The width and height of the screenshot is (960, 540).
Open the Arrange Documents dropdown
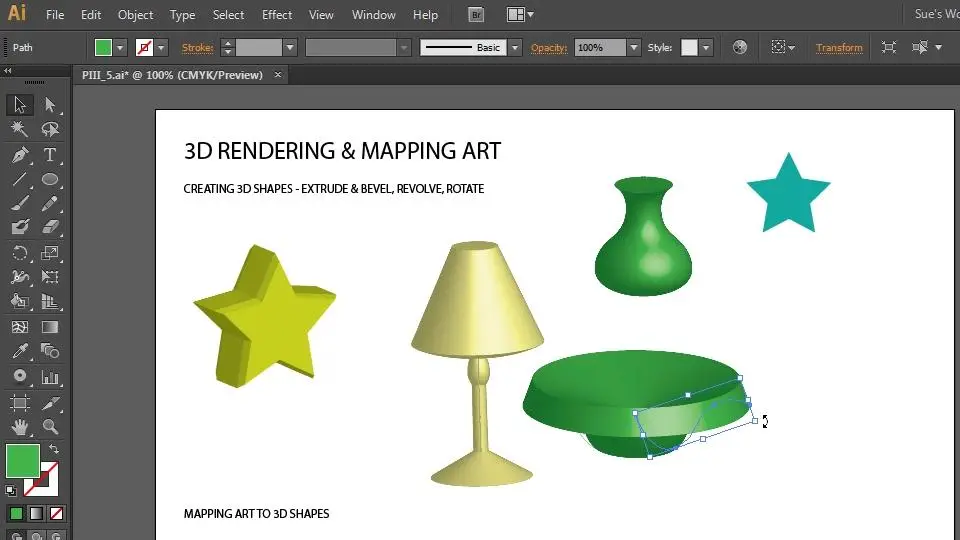tap(520, 15)
